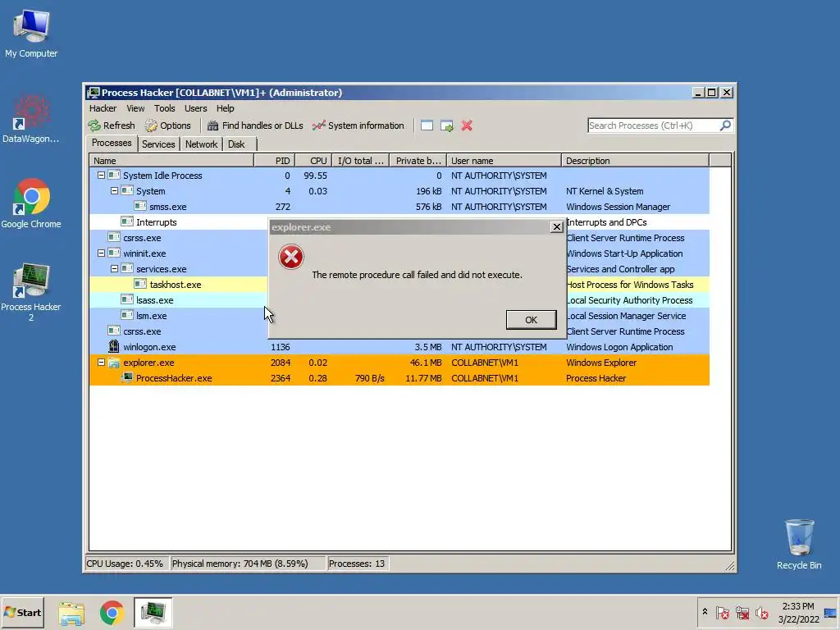This screenshot has height=630, width=840.
Task: Select the Process Hacker 2 desktop shortcut
Action: [x=31, y=292]
